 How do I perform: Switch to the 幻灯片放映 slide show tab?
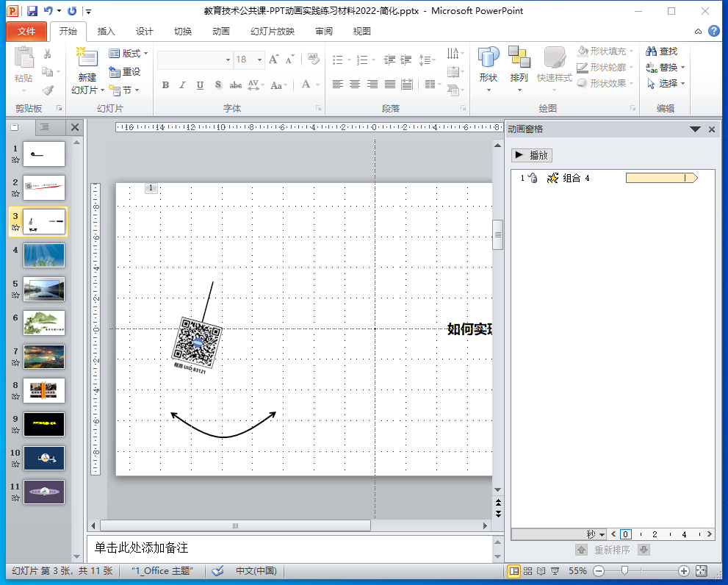pyautogui.click(x=273, y=31)
